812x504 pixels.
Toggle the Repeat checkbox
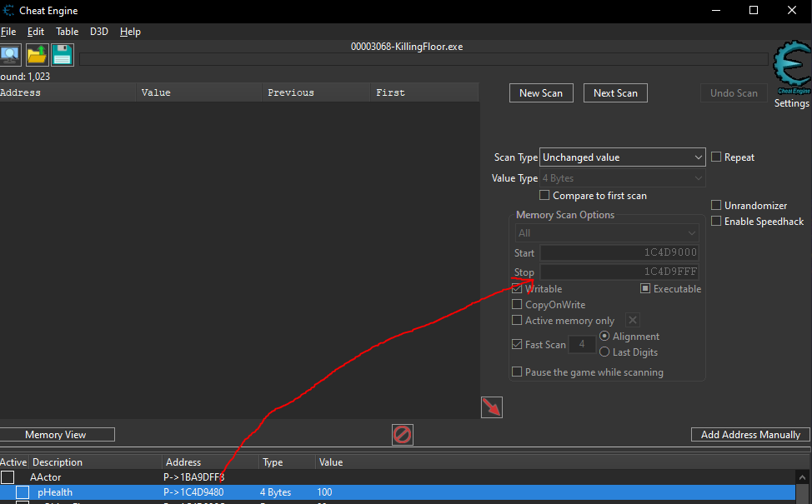(716, 157)
